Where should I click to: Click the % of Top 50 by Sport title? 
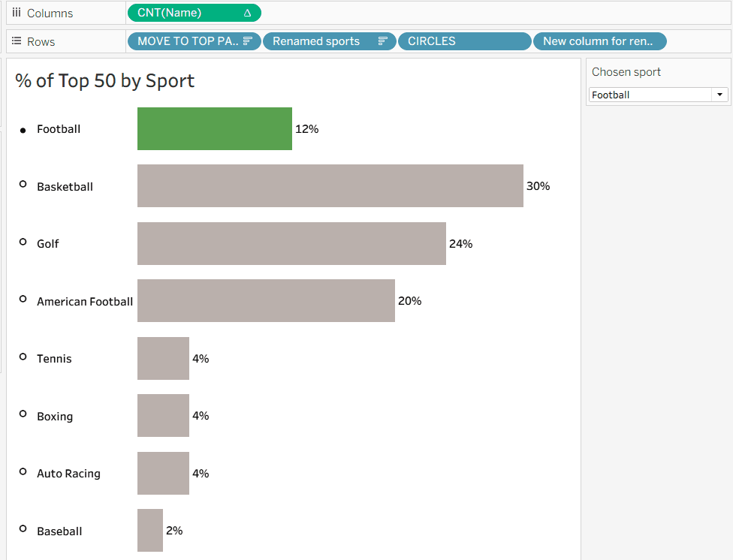pyautogui.click(x=105, y=81)
